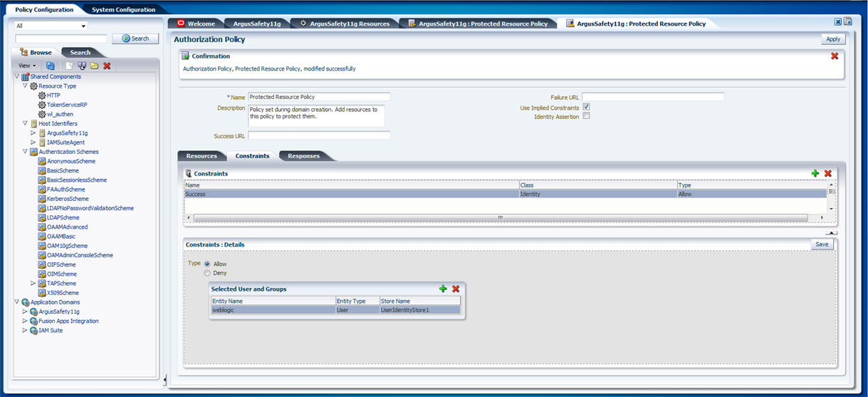Screen dimensions: 868x397
Task: Open the View menu dropdown
Action: pyautogui.click(x=27, y=66)
